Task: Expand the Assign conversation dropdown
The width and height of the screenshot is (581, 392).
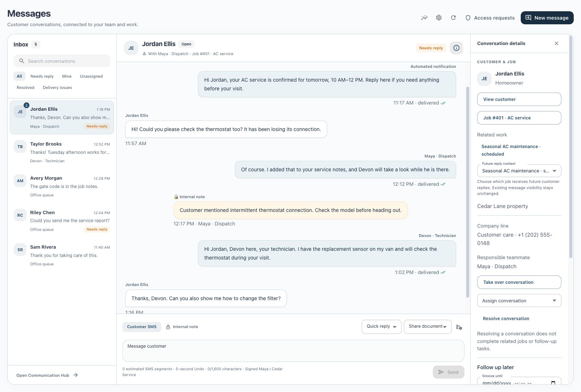Action: click(x=519, y=301)
